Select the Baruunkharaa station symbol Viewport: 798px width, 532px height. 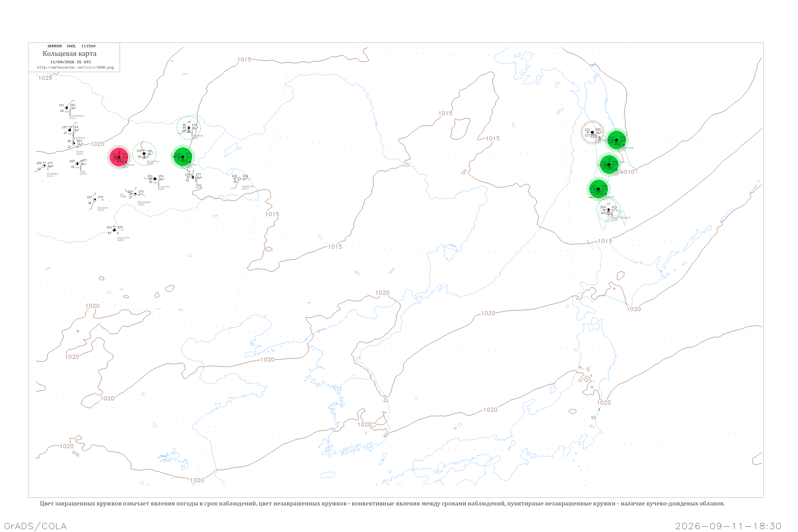(66, 108)
